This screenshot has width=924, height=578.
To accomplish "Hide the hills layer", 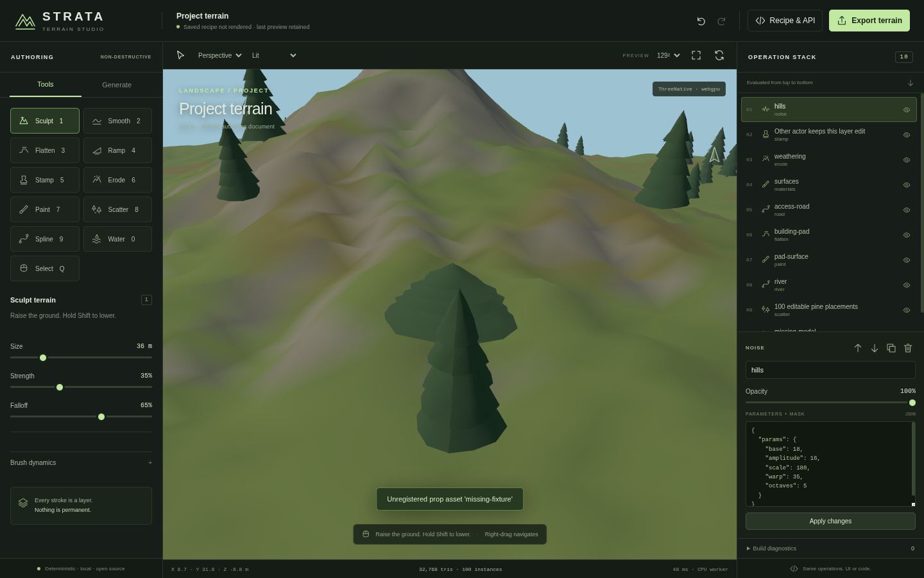I will [907, 110].
